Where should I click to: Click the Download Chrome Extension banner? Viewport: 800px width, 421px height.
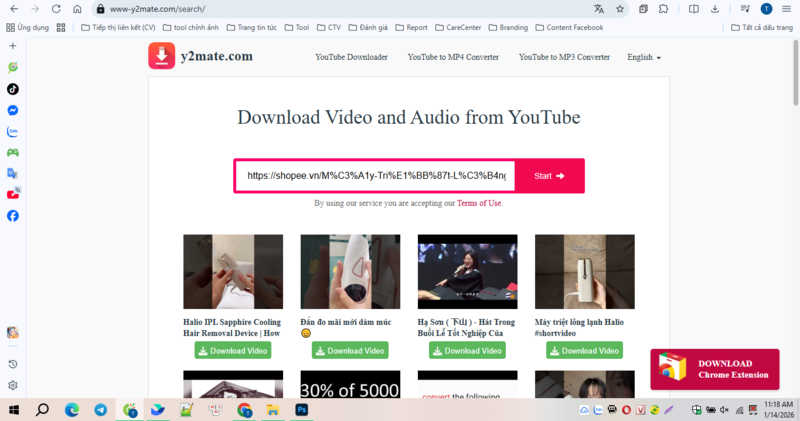715,369
